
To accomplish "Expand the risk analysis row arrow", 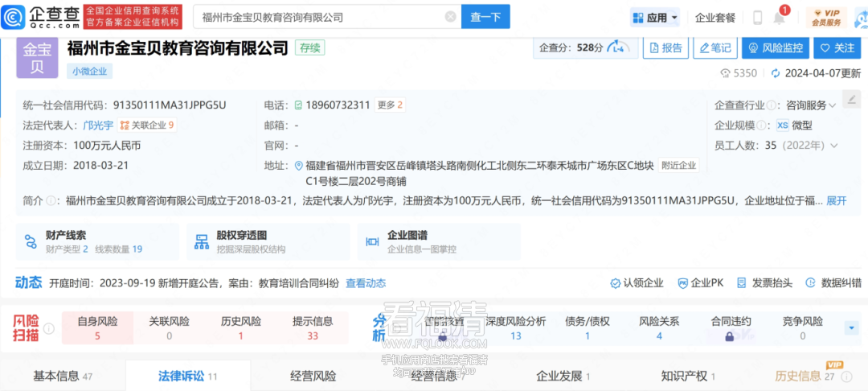I will (851, 328).
